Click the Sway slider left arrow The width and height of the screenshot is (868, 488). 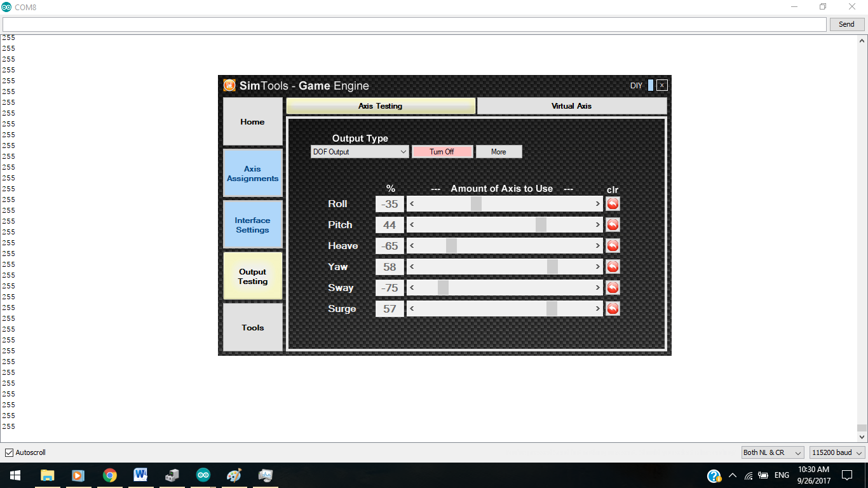click(x=412, y=288)
